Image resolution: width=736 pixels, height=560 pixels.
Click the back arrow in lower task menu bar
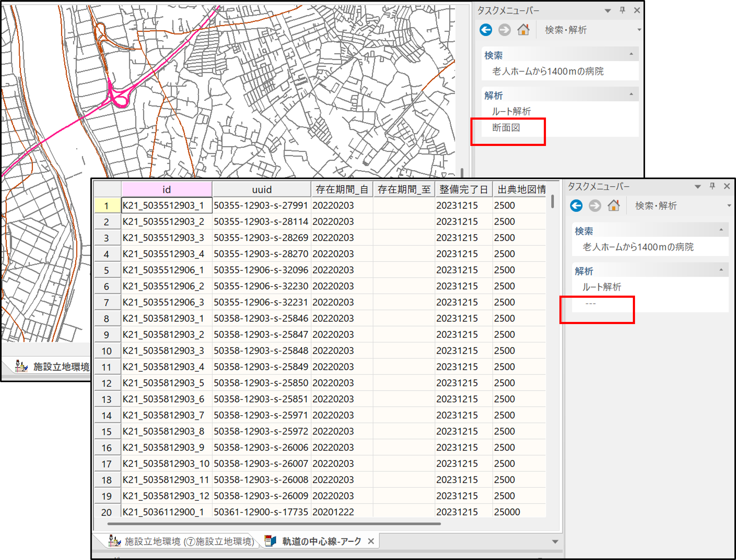click(576, 206)
